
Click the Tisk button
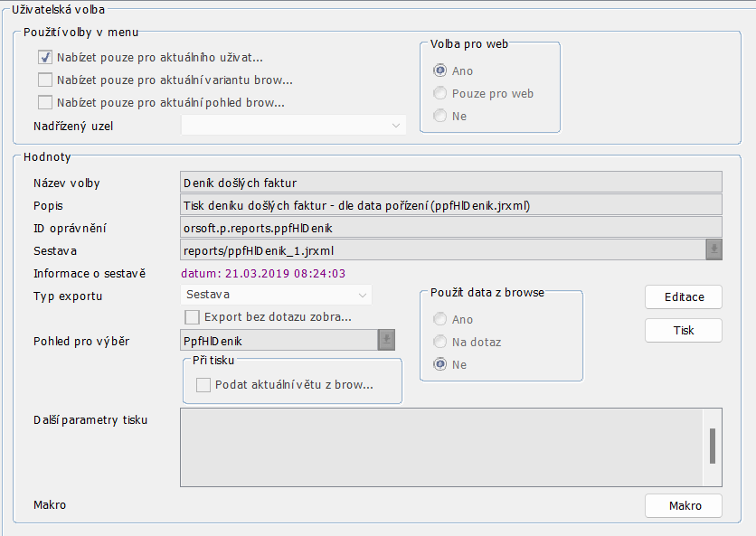(x=683, y=331)
